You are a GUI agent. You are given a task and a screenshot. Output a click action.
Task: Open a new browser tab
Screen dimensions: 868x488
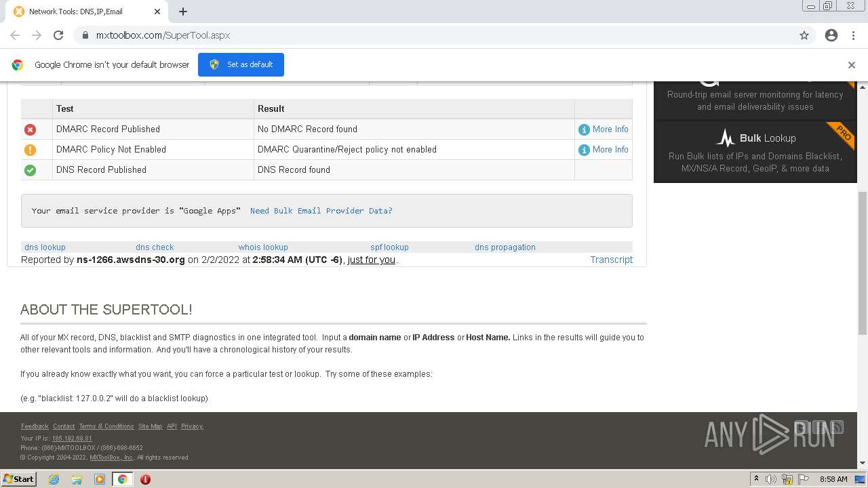point(183,12)
